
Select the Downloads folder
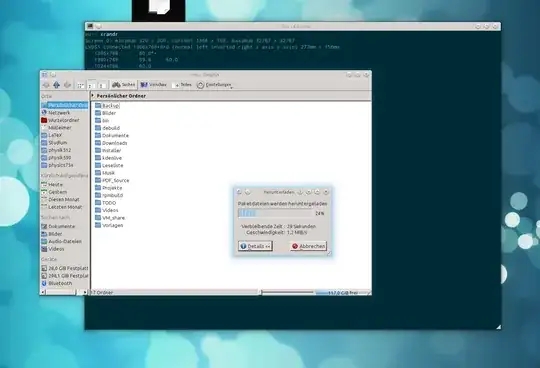tap(111, 143)
